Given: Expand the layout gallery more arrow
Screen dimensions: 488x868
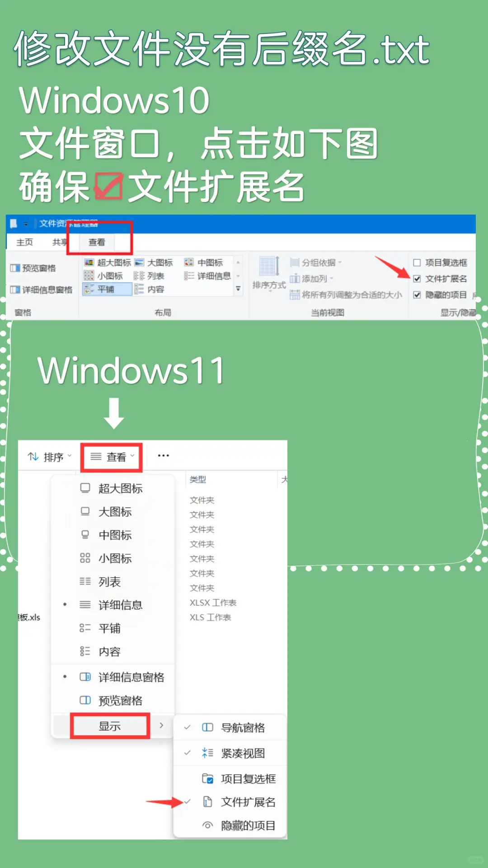Looking at the screenshot, I should [x=238, y=288].
